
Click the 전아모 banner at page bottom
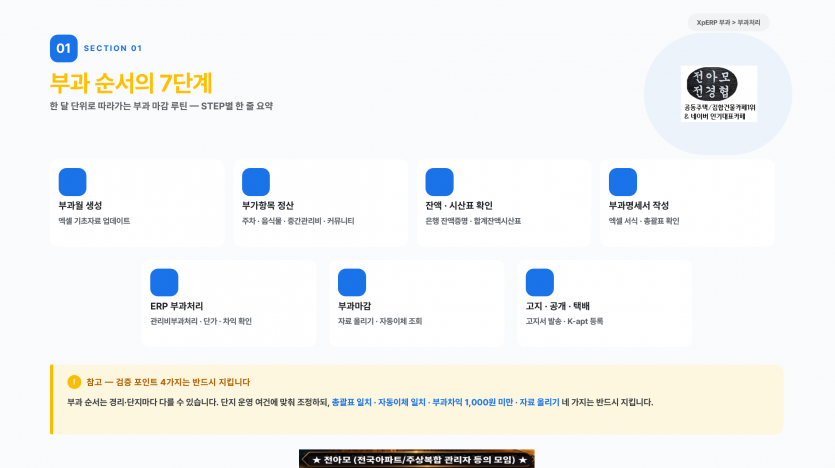416,459
